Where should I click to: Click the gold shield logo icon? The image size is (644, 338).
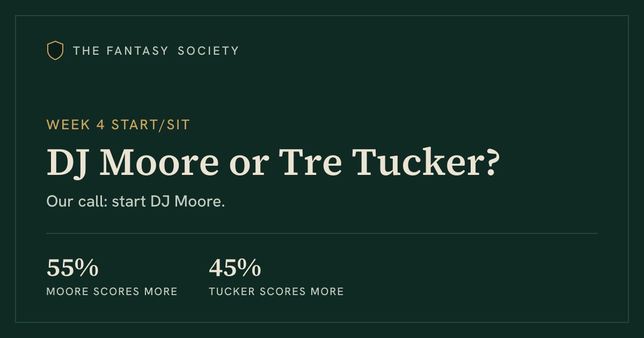(x=55, y=50)
